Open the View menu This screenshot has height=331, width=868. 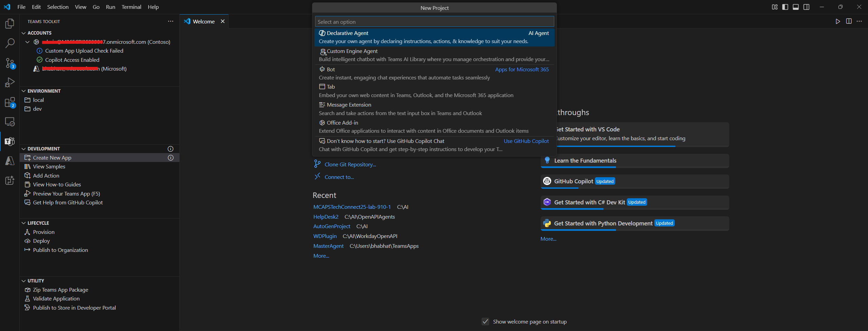[80, 7]
